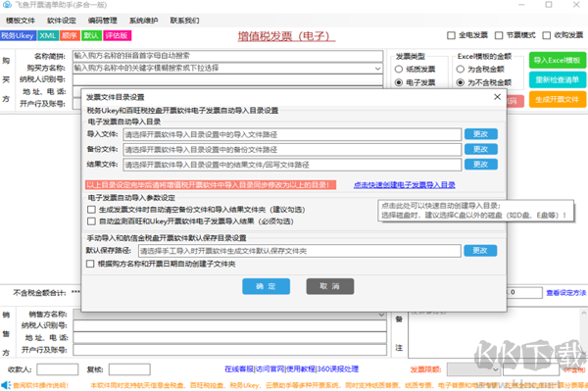Click 更改 next to 备份文件
Screen dimensions: 588x391
point(481,149)
